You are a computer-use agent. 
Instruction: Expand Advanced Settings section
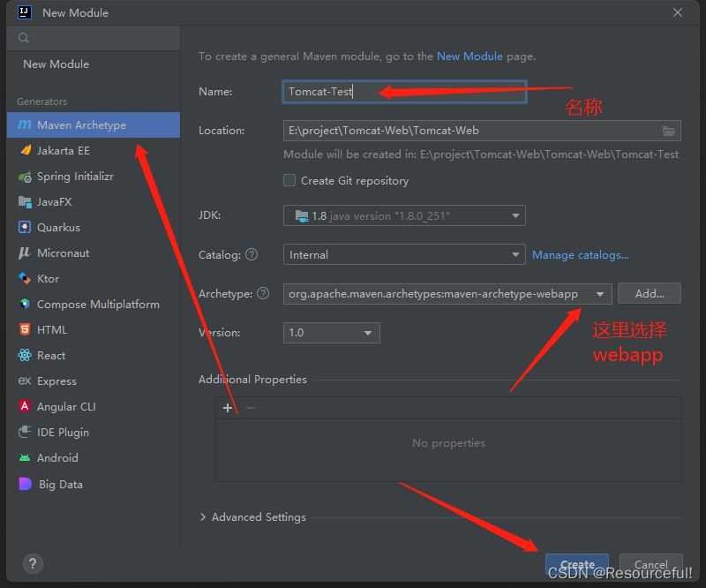coord(203,516)
